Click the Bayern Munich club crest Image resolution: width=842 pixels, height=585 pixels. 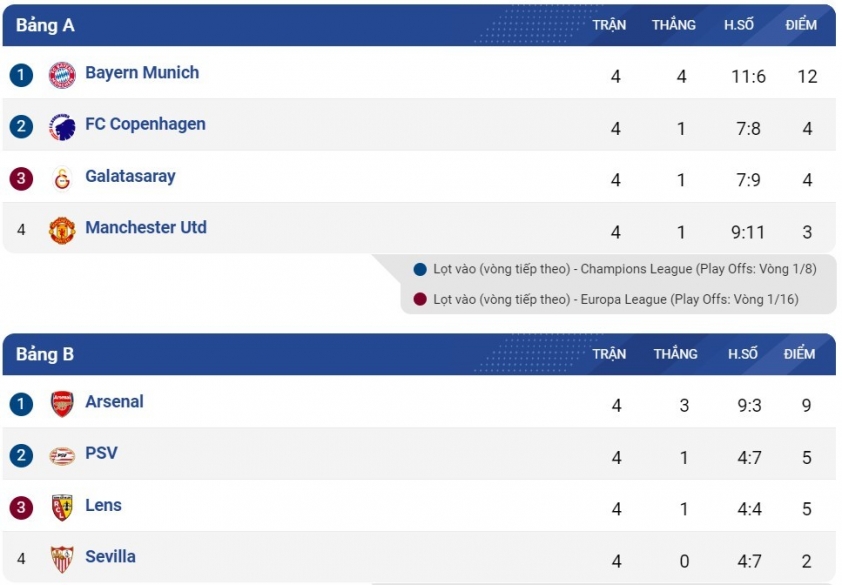point(62,75)
